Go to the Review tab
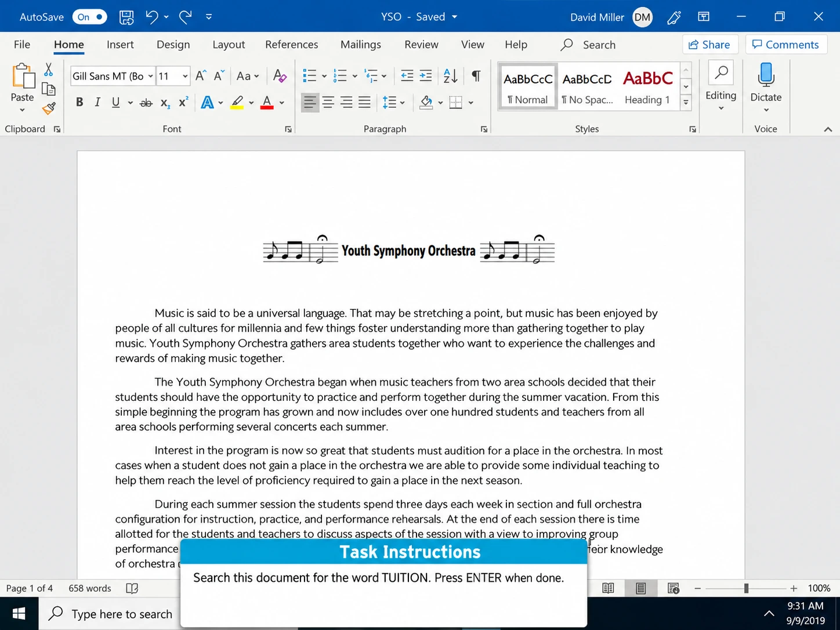Screen dimensions: 840x630 [421, 45]
